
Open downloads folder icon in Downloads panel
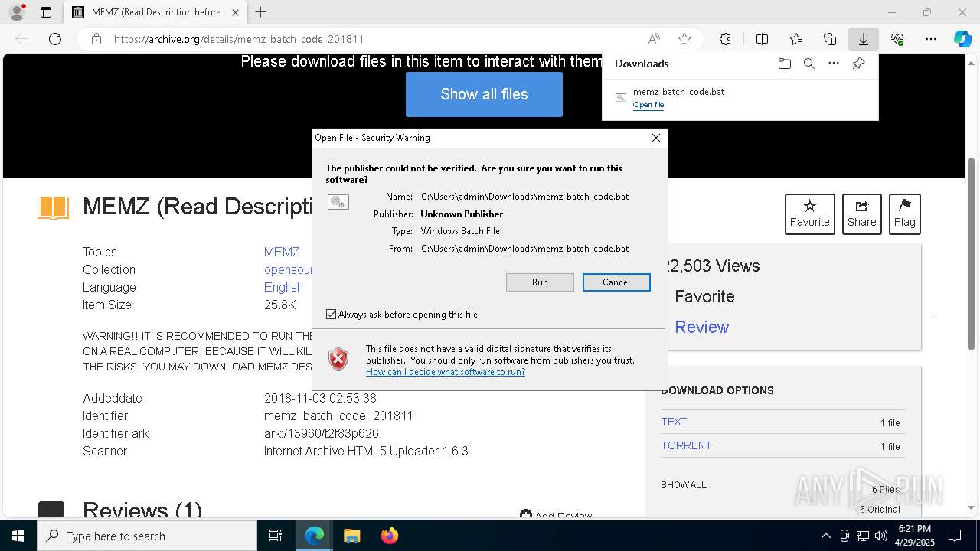784,64
